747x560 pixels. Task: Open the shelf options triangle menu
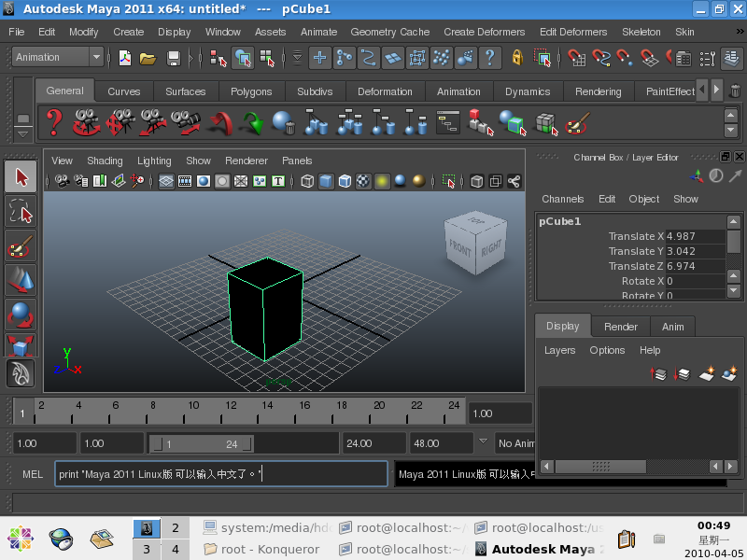point(22,134)
